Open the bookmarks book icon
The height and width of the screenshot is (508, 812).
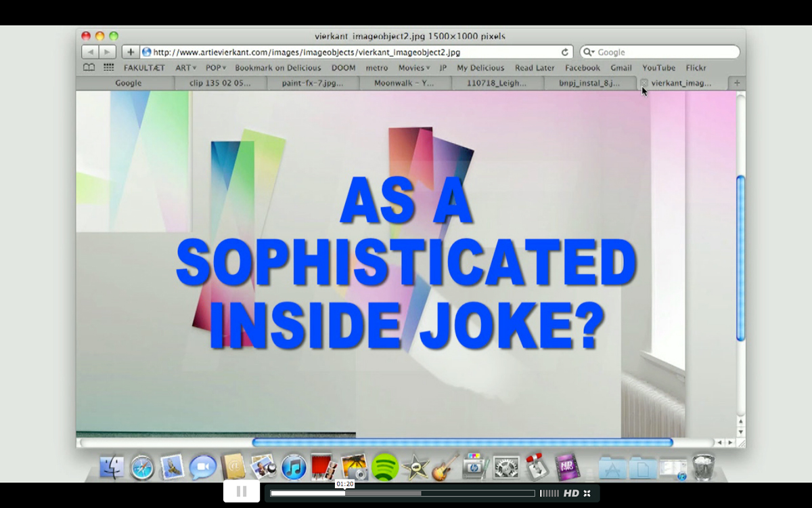click(89, 68)
